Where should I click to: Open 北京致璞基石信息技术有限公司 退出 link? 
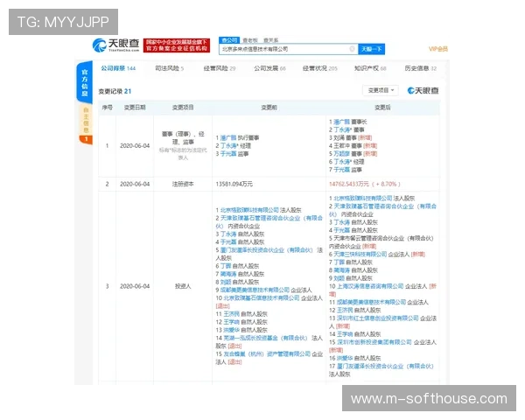[x=262, y=298]
